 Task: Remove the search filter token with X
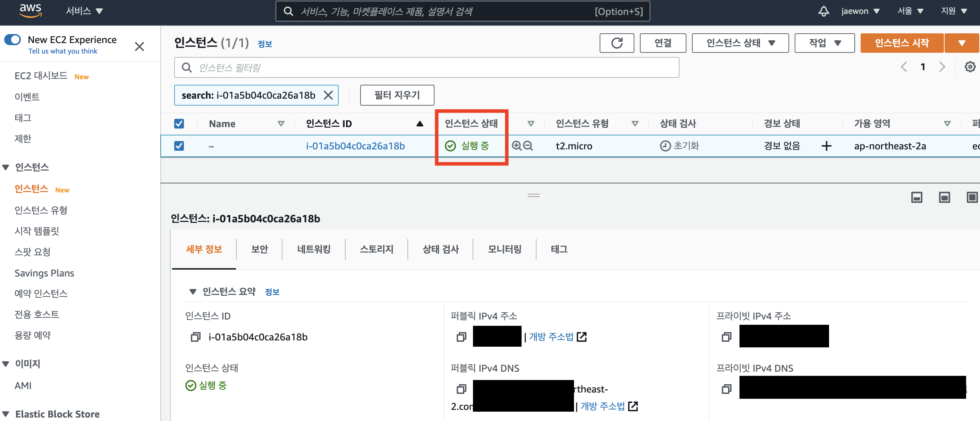(328, 95)
